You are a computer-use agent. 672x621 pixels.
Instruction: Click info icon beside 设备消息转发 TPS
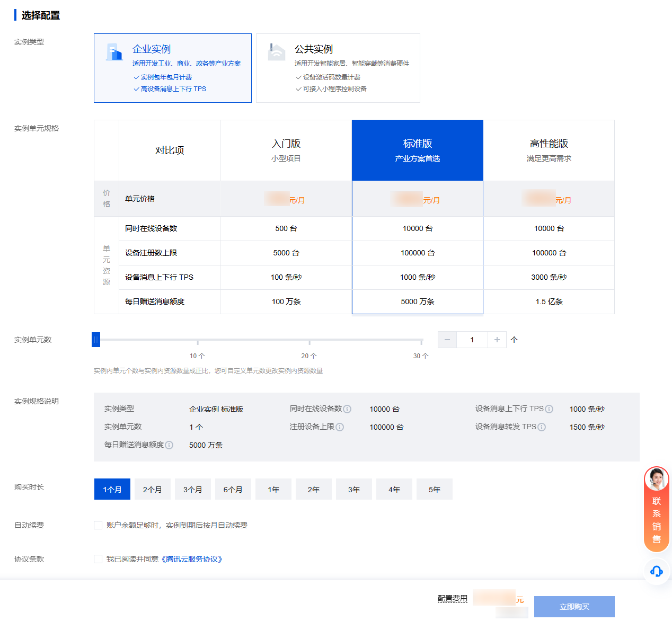542,427
